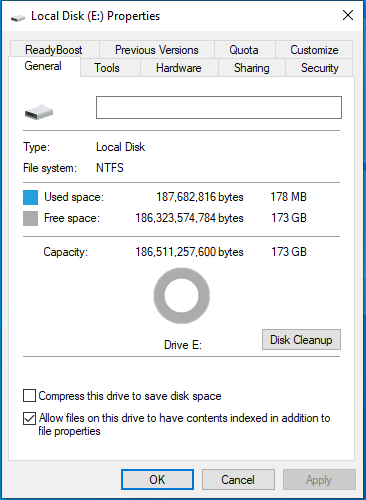This screenshot has width=366, height=500.
Task: Click the 'Local Disk' type value
Action: [x=120, y=147]
